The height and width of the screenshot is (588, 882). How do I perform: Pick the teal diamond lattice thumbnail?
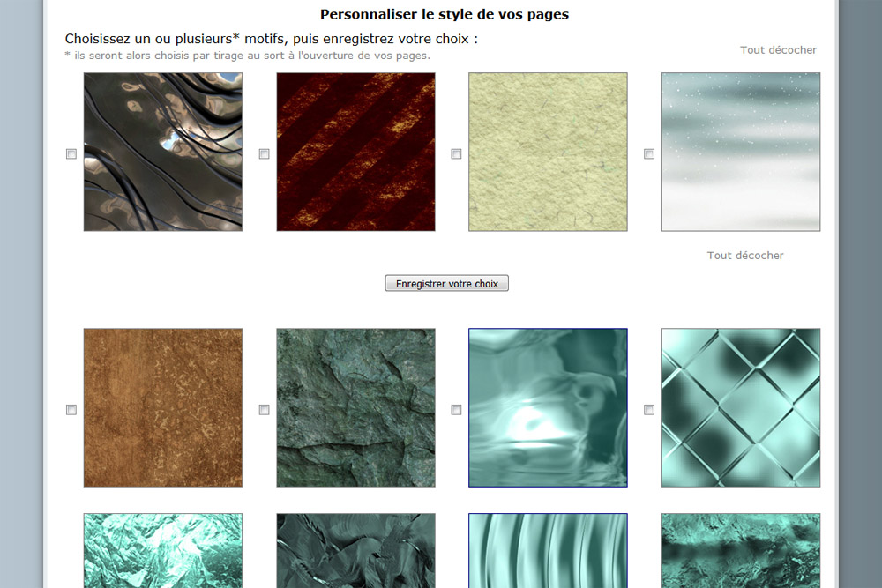[741, 407]
